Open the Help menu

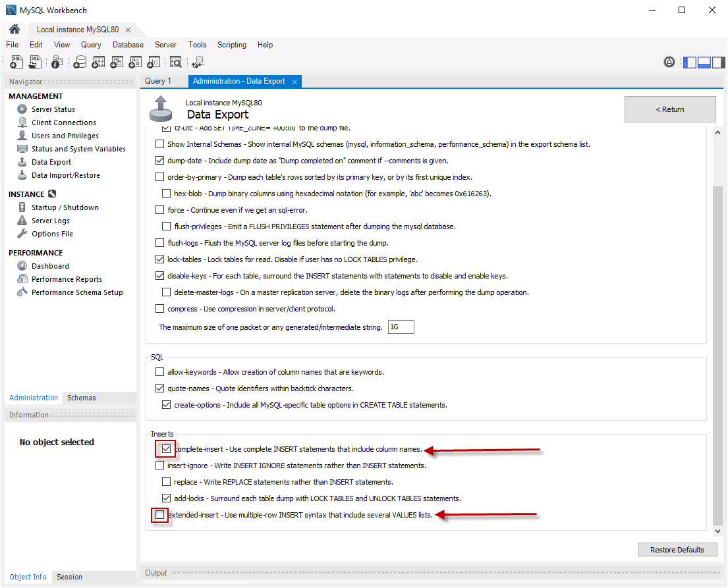[265, 45]
